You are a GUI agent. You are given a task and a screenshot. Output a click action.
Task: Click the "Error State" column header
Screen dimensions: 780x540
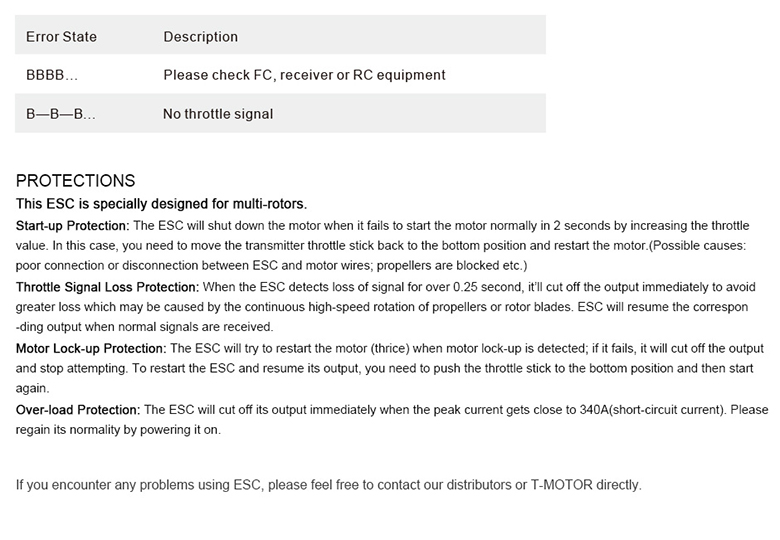(61, 37)
